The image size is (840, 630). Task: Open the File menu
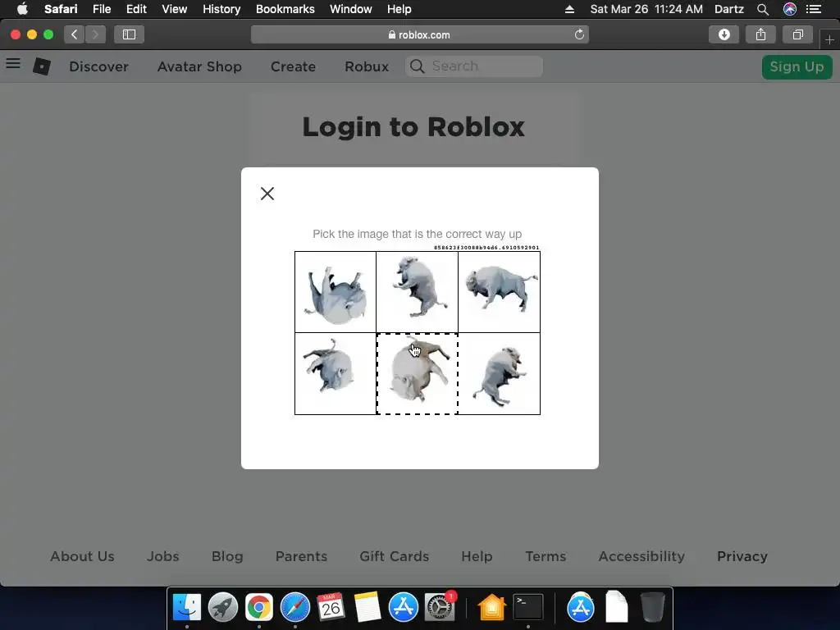[101, 9]
